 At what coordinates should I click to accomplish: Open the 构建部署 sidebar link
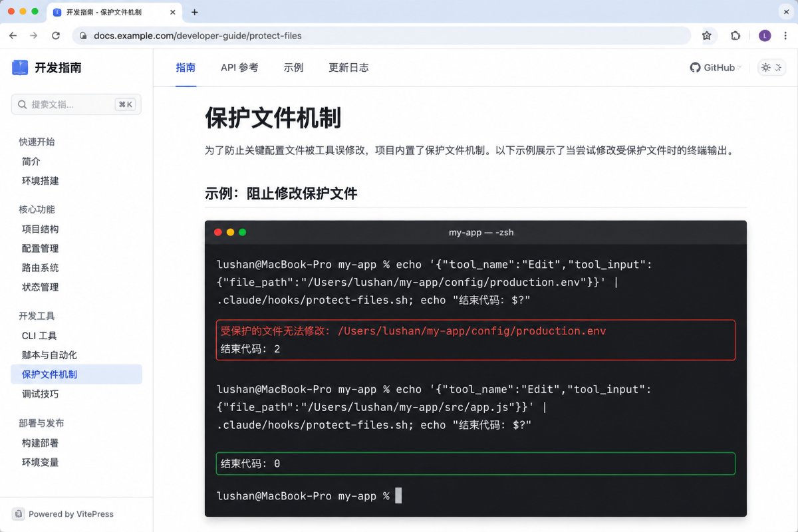pos(40,442)
